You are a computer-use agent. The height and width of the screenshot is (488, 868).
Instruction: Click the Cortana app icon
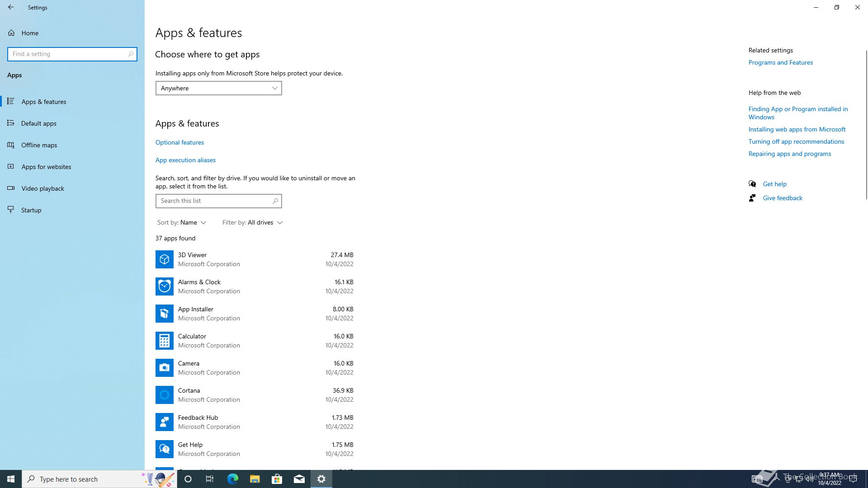tap(165, 395)
